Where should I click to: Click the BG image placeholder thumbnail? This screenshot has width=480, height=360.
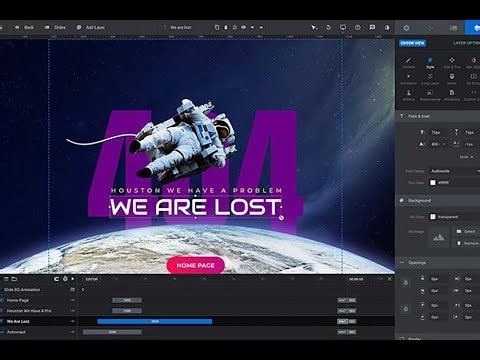[x=439, y=237]
